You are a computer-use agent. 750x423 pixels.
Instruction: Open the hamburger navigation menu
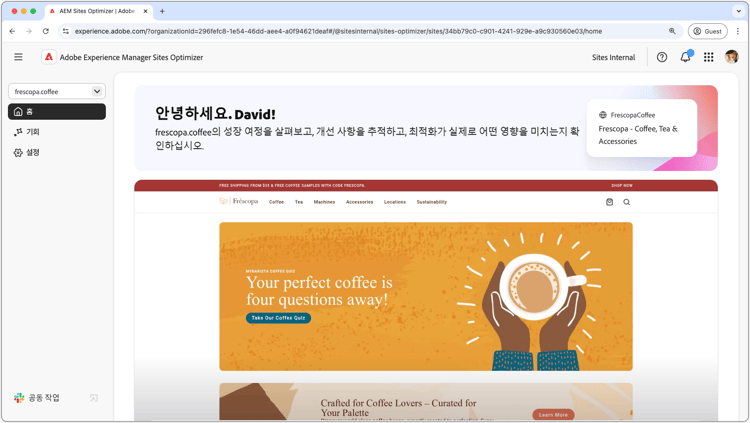(x=18, y=57)
